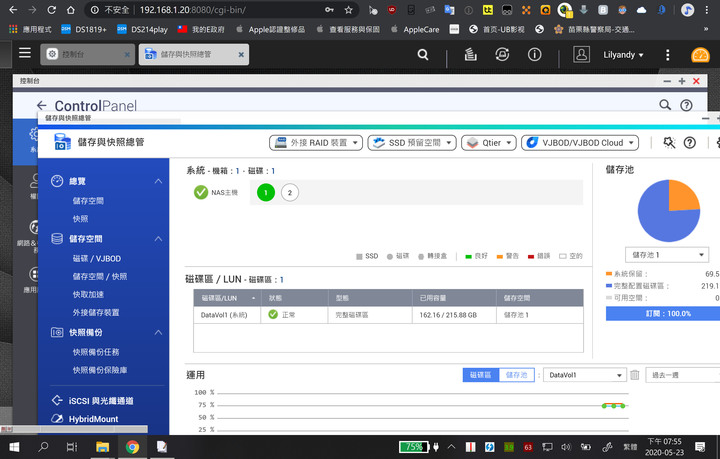Open the storage manager help icon
This screenshot has height=459, width=720.
click(690, 143)
